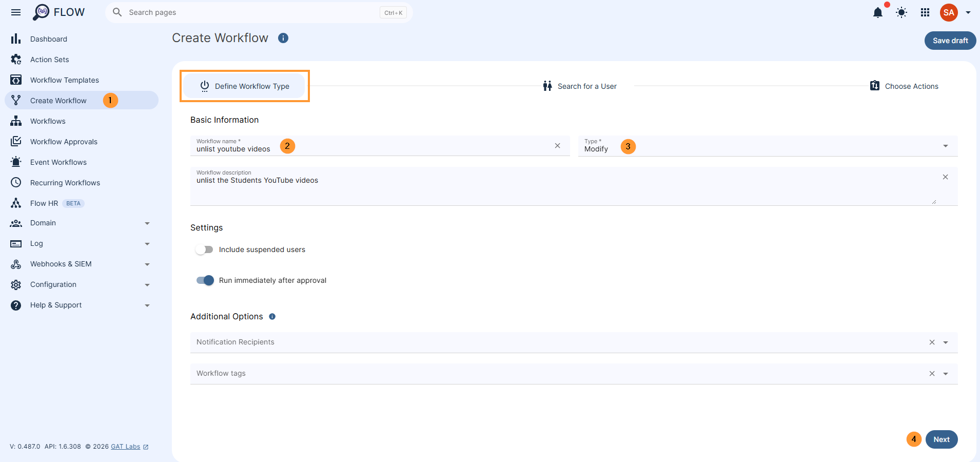Screen dimensions: 980x462
Task: Click the Next button
Action: pos(942,439)
